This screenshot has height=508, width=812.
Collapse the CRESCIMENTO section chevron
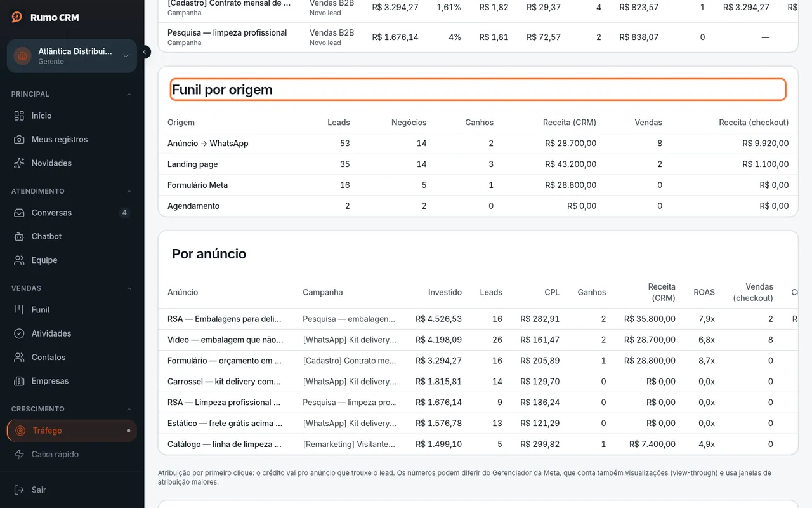coord(129,409)
